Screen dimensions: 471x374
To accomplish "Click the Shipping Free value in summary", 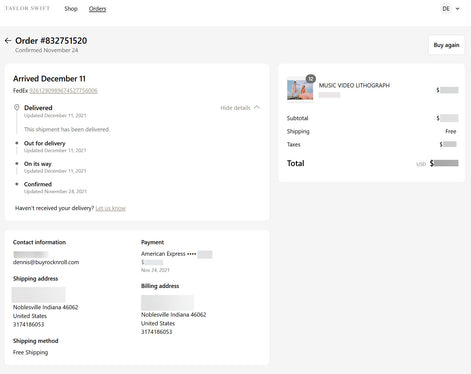I will (451, 131).
